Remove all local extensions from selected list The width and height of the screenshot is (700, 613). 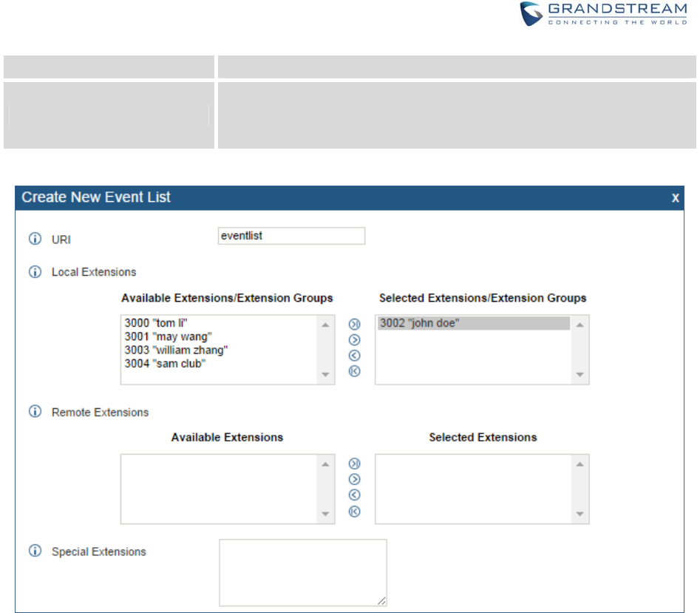coord(355,371)
